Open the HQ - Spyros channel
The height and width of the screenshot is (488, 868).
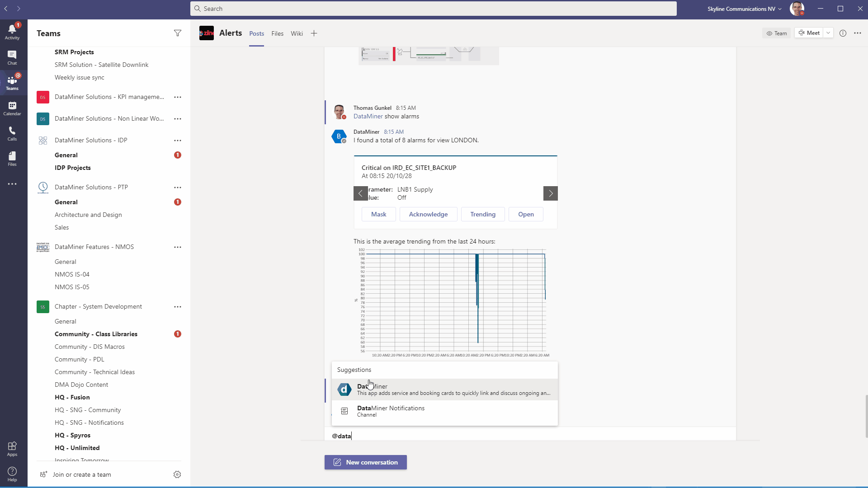click(x=72, y=435)
